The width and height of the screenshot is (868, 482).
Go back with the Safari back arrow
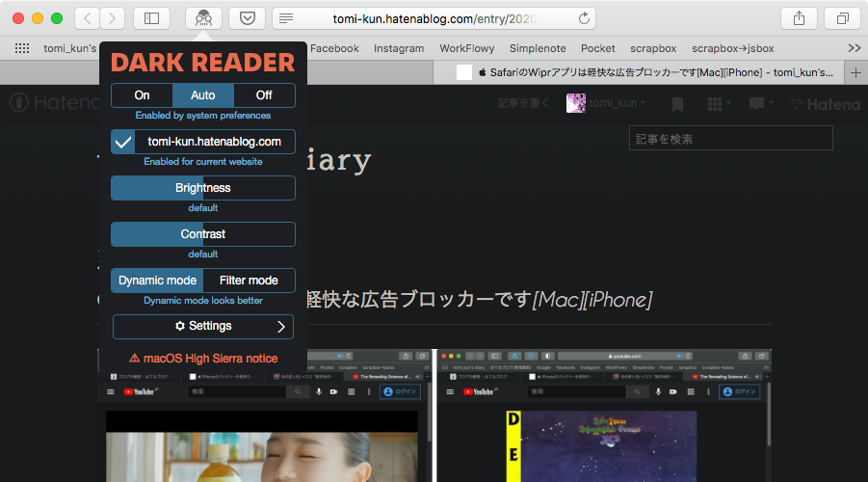click(x=87, y=18)
